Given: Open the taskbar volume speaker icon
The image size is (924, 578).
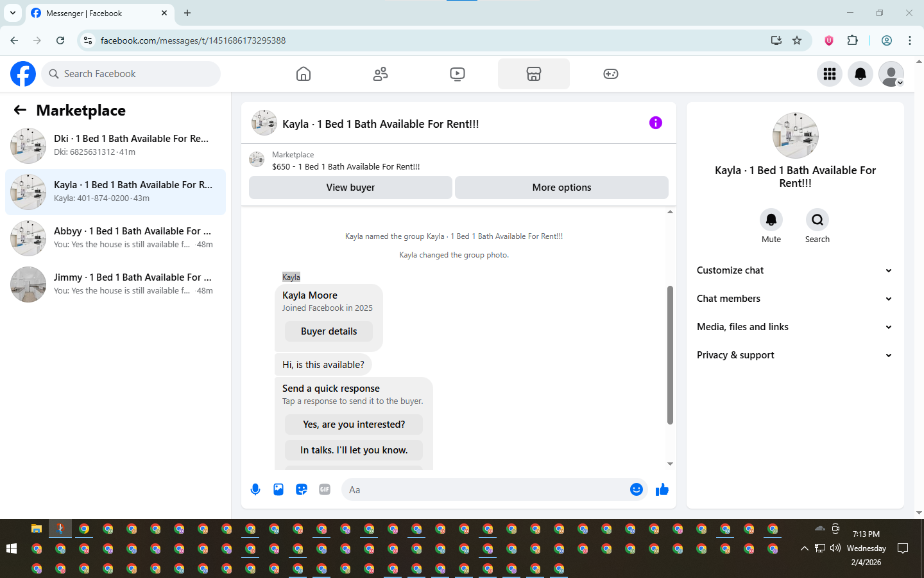Looking at the screenshot, I should point(835,548).
